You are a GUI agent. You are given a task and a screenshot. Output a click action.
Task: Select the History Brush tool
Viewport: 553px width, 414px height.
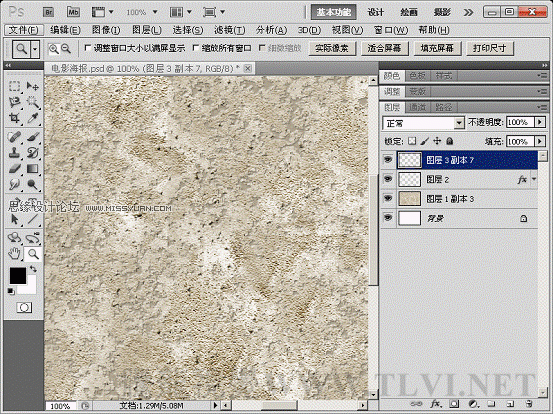(33, 153)
